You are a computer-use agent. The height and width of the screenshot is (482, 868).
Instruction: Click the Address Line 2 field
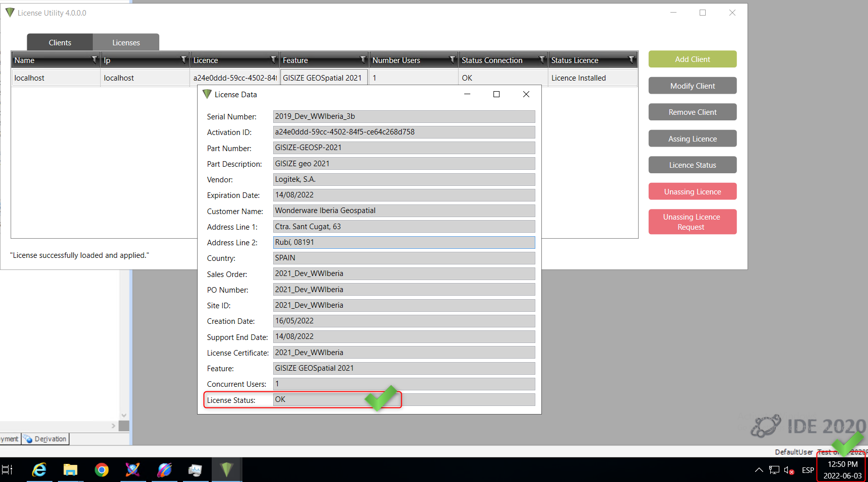pos(404,242)
